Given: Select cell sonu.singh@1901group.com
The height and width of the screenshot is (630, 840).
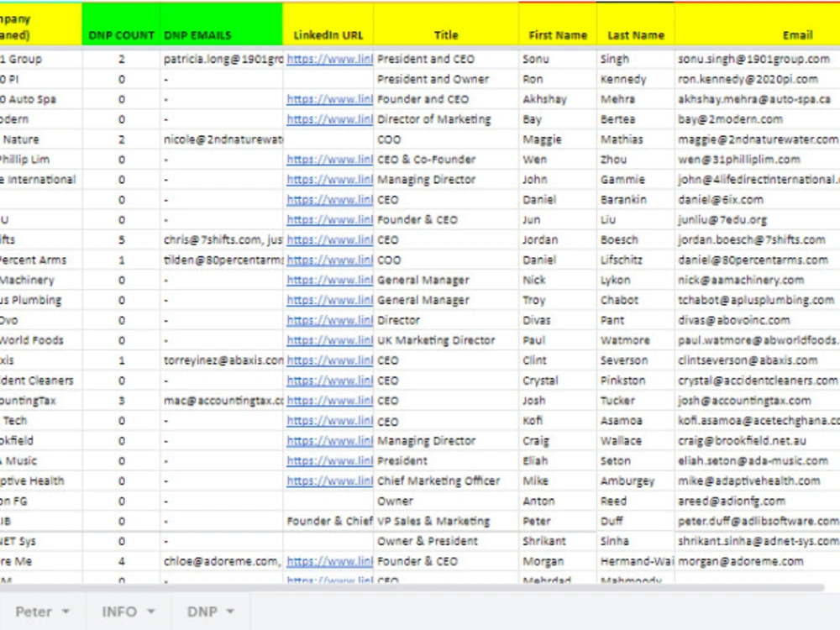Looking at the screenshot, I should coord(757,59).
